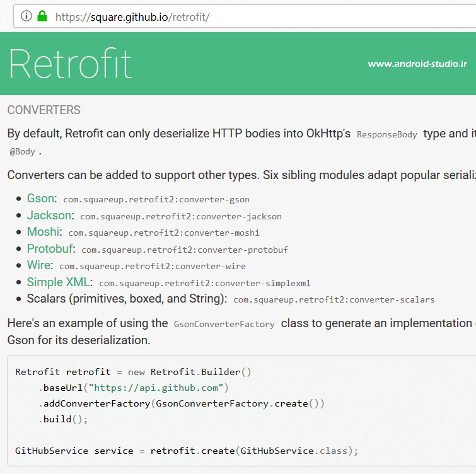The height and width of the screenshot is (474, 476).
Task: Click com.squareup.retrofit2:converter-wire text
Action: tap(153, 267)
